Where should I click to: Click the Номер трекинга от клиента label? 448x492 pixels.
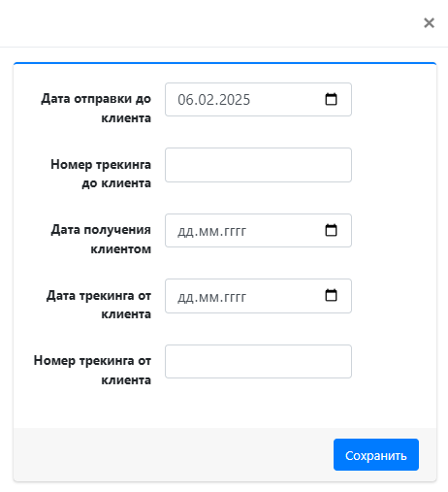[x=92, y=370]
